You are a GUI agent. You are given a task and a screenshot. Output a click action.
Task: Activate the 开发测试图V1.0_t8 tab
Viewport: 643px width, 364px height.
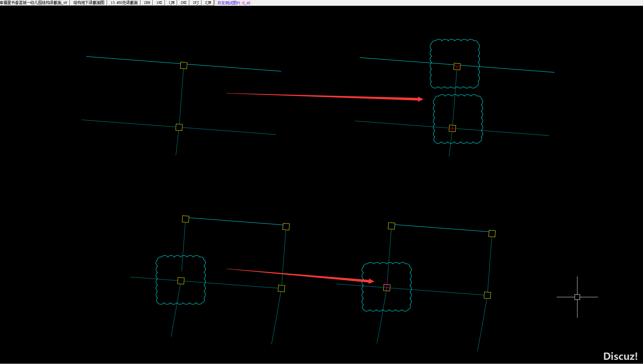point(234,3)
